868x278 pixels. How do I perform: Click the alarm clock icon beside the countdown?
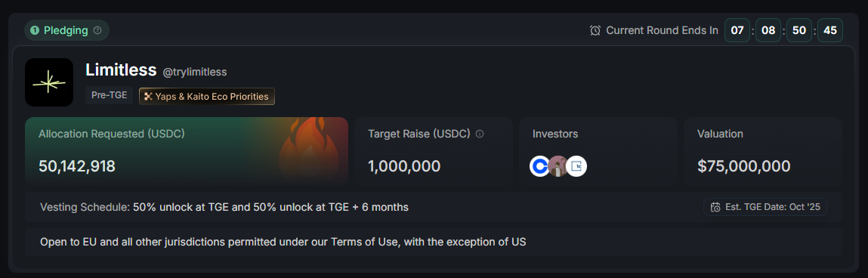click(595, 30)
